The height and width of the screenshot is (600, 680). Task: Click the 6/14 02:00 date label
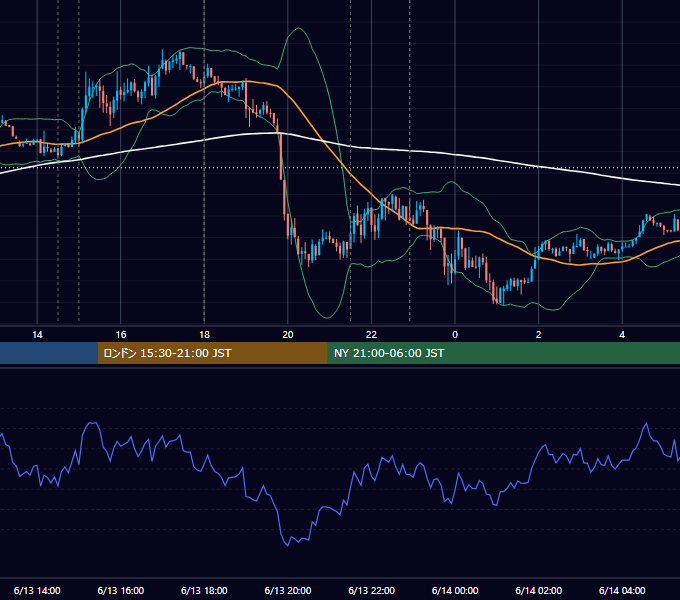539,590
